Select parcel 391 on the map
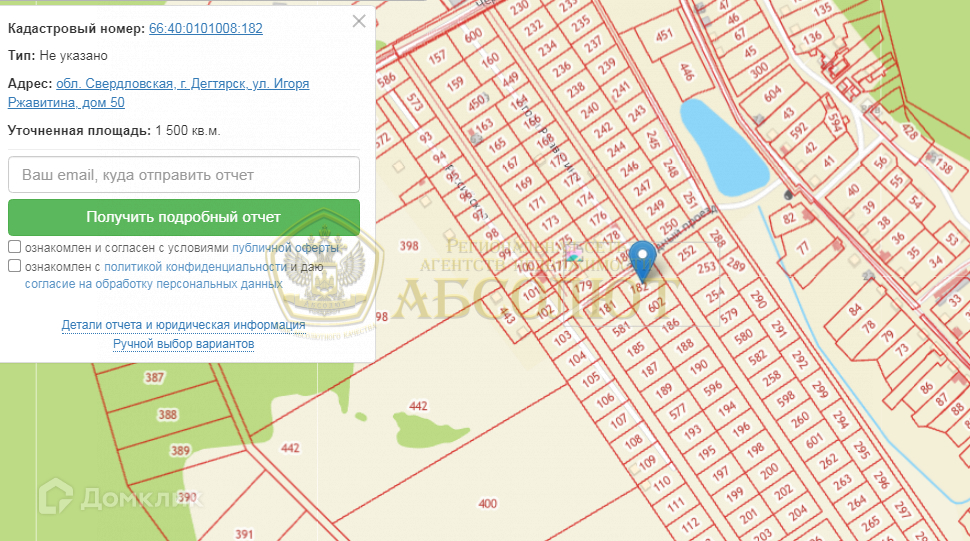This screenshot has width=970, height=541. point(244,534)
